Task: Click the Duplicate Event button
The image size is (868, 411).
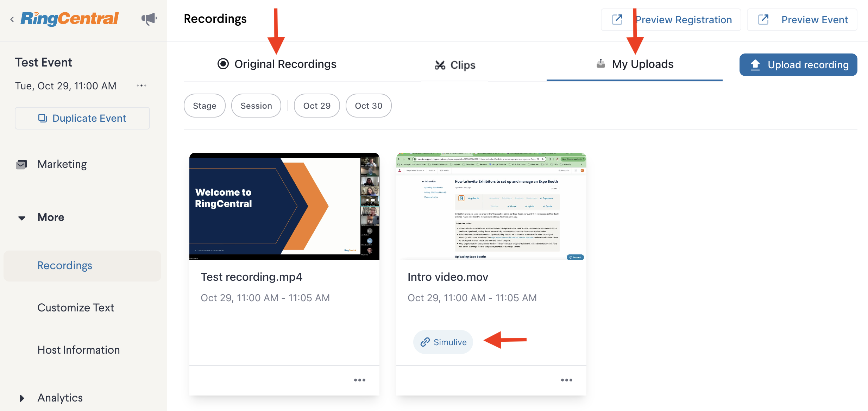Action: point(82,118)
